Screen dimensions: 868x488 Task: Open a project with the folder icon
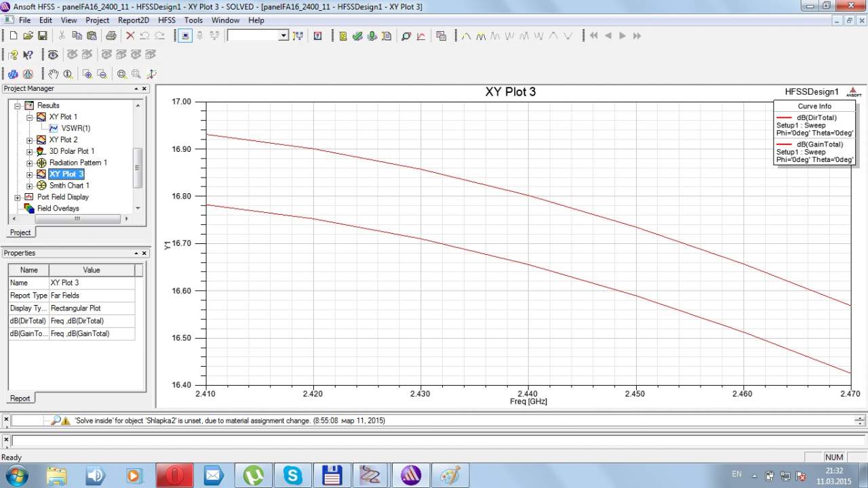tap(28, 36)
